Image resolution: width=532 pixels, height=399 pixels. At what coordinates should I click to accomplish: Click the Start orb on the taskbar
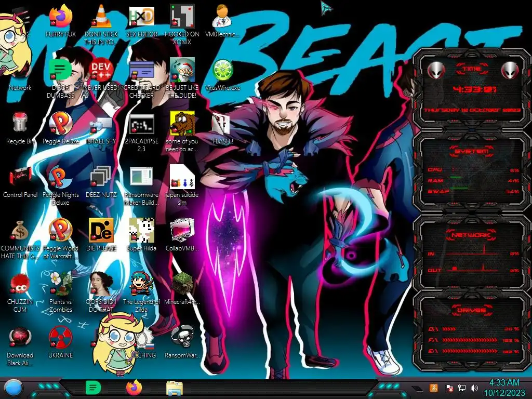[x=13, y=389]
